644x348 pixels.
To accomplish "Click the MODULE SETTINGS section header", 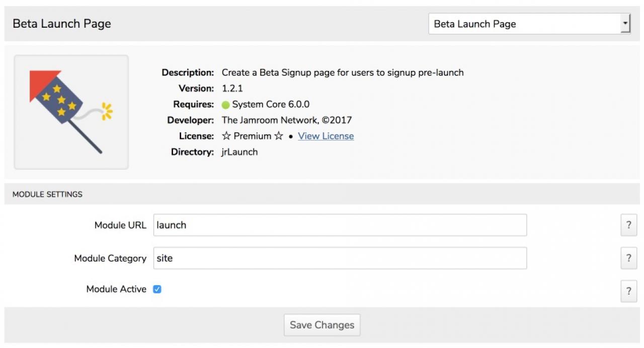I will coord(47,194).
